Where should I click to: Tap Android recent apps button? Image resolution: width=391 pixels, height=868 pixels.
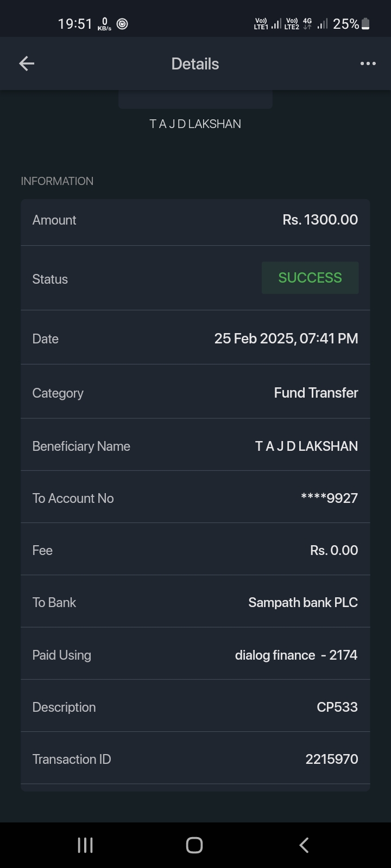tap(85, 845)
